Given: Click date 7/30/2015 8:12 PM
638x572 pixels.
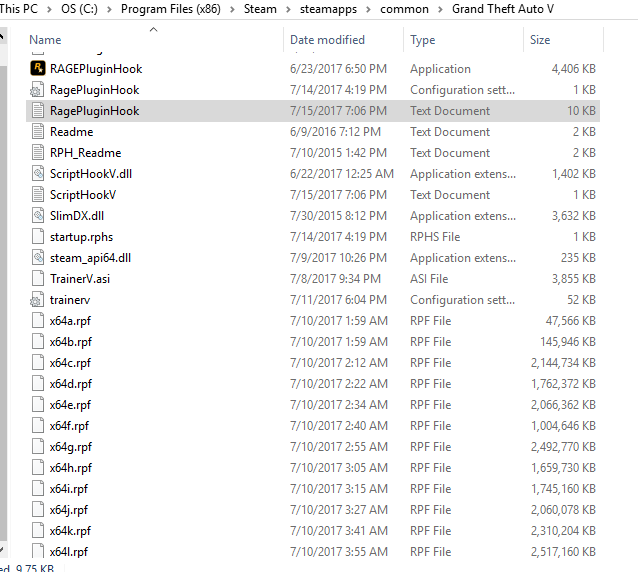Looking at the screenshot, I should (x=338, y=216).
